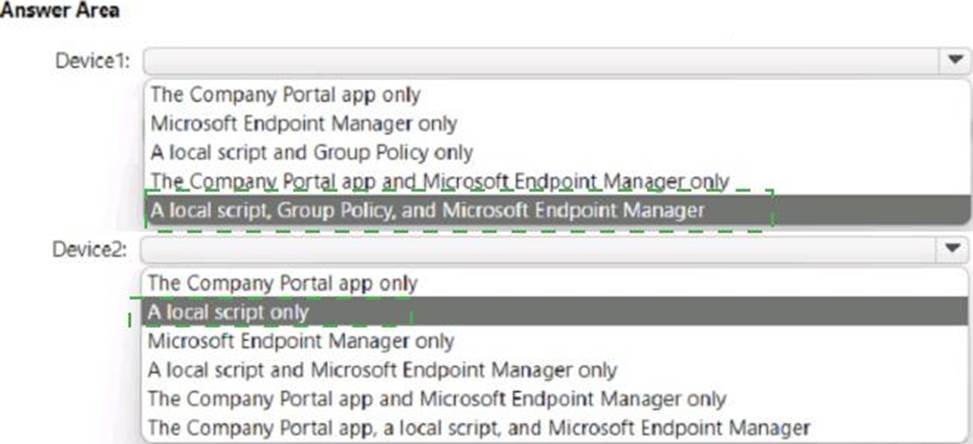Viewport: 973px width, 444px height.
Task: Choose 'A local script, Group Policy, and Microsoft Endpoint Manager'
Action: (427, 210)
